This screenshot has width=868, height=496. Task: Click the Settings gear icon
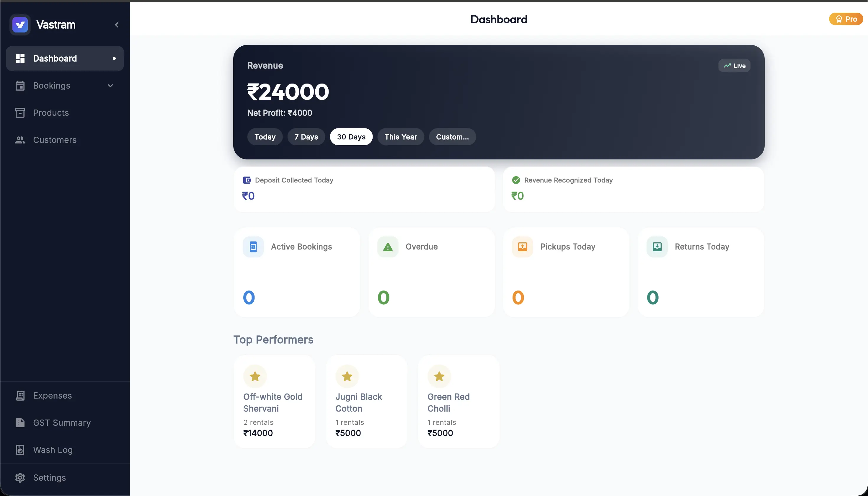[20, 478]
